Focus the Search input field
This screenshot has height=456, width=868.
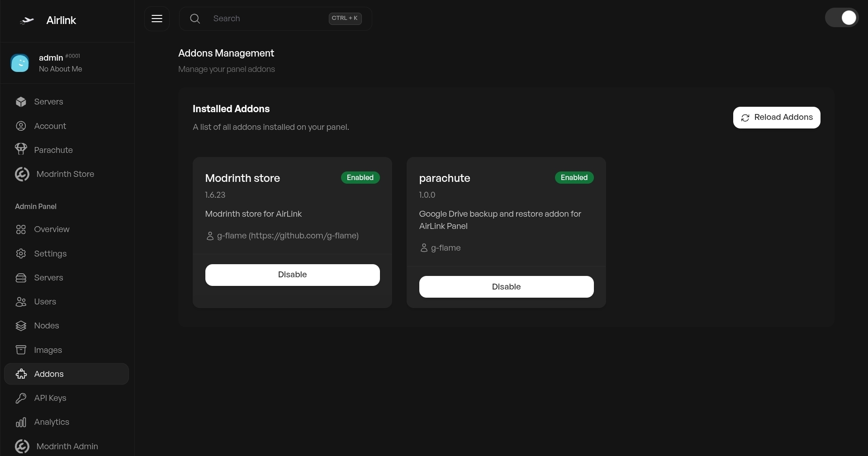coord(267,19)
